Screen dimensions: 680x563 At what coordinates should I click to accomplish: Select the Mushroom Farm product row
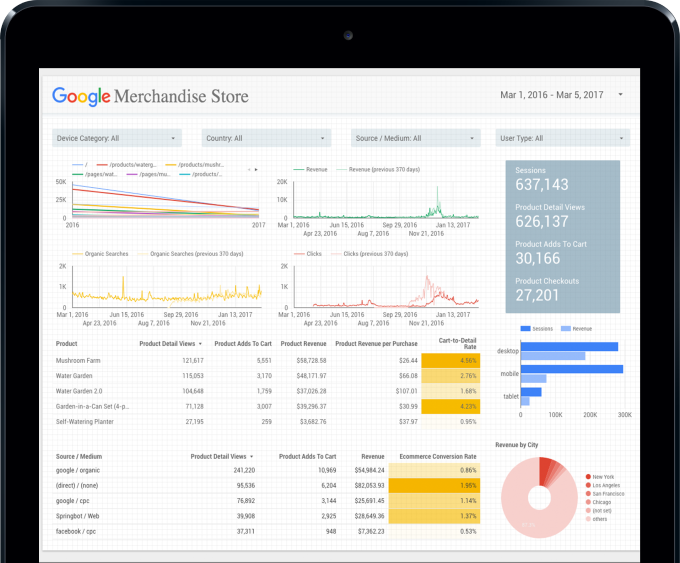tap(266, 360)
